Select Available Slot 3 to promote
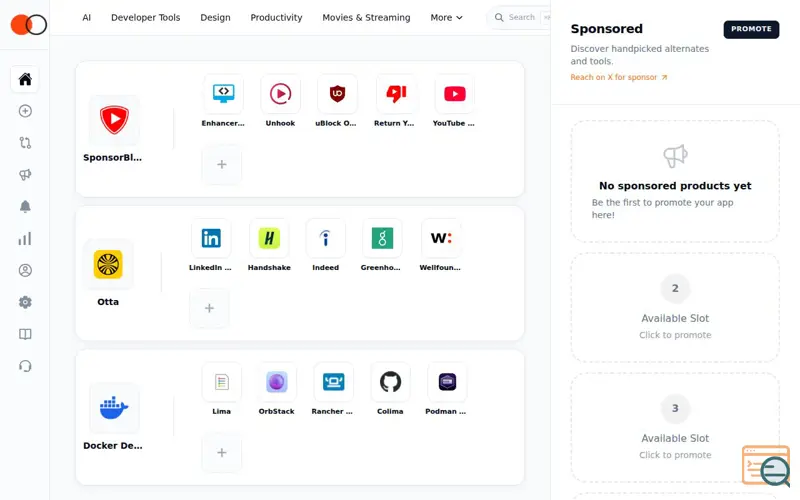The height and width of the screenshot is (500, 800). click(x=675, y=428)
